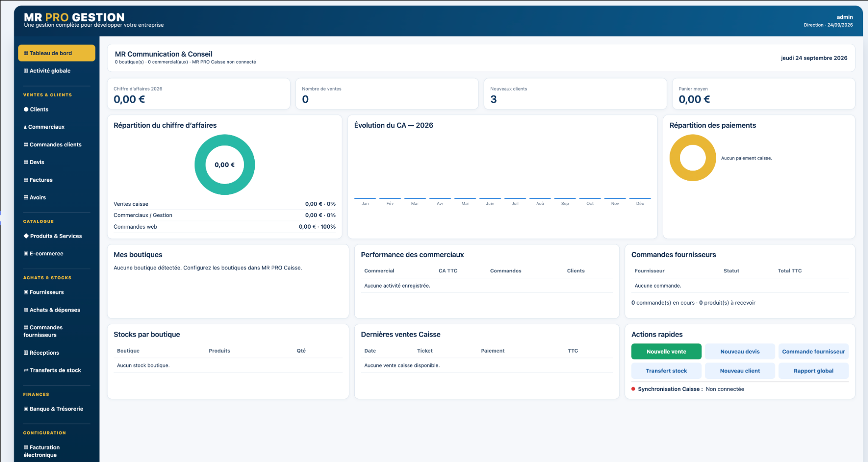Click the Commandes clients icon
The width and height of the screenshot is (868, 462).
coord(26,145)
